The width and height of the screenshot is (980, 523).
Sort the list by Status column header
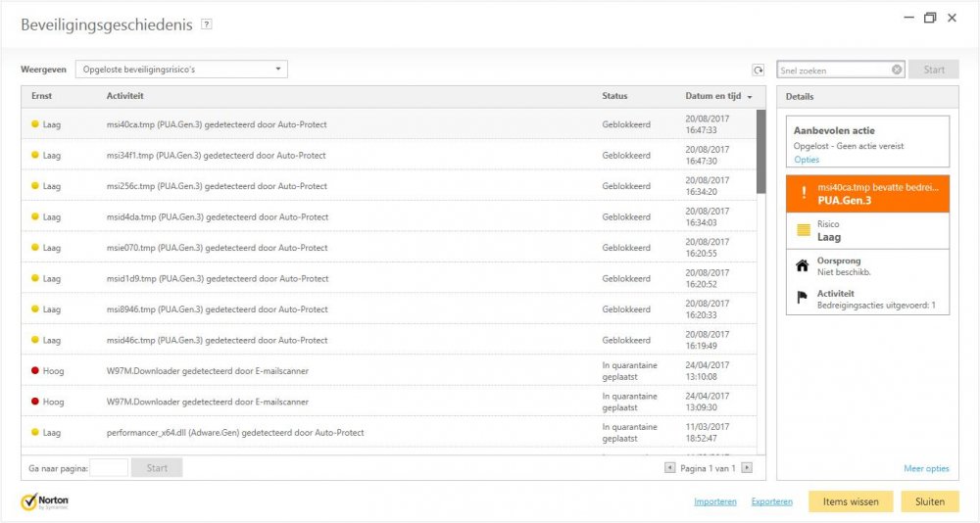coord(614,96)
